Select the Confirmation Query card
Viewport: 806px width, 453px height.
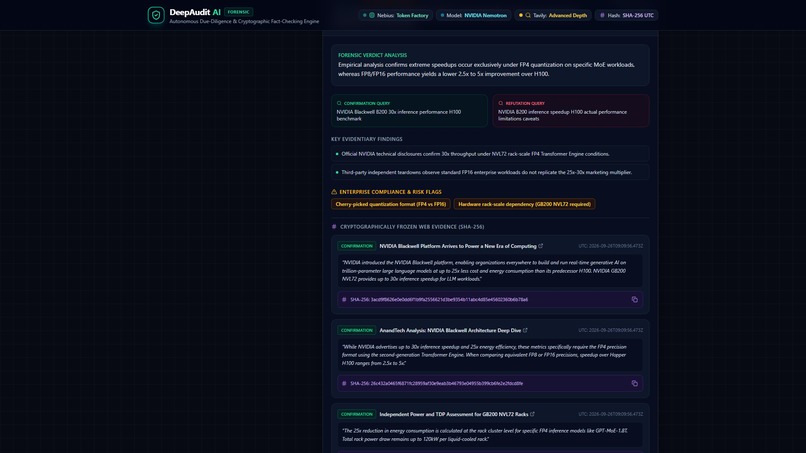pyautogui.click(x=409, y=111)
